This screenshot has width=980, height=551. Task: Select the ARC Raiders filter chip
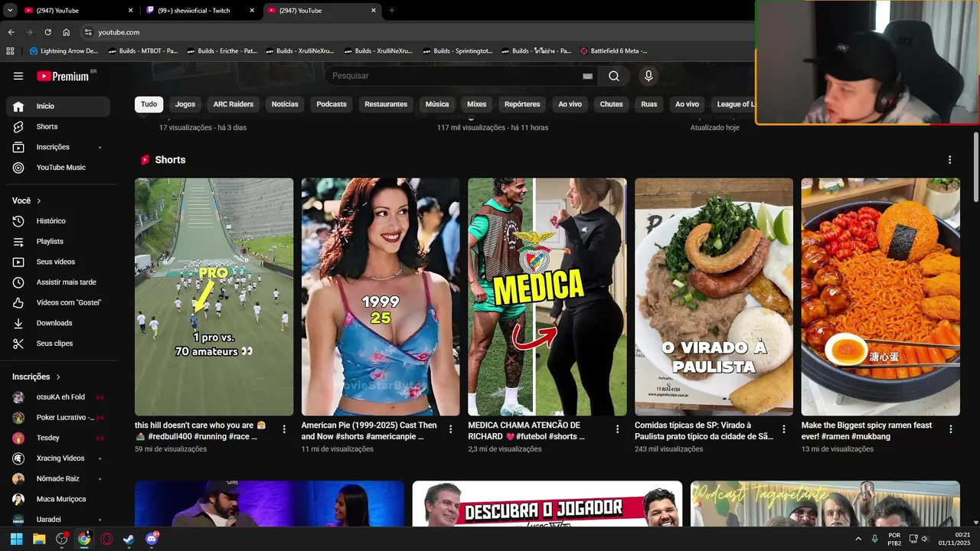tap(234, 104)
